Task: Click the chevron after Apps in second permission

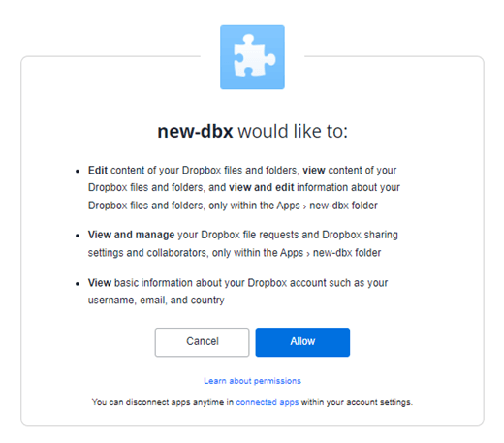Action: click(308, 254)
